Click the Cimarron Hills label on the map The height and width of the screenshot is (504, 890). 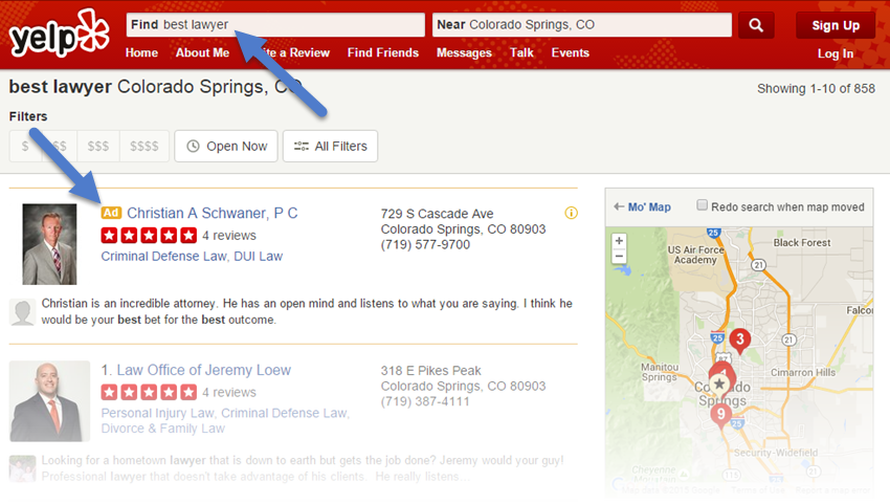803,372
